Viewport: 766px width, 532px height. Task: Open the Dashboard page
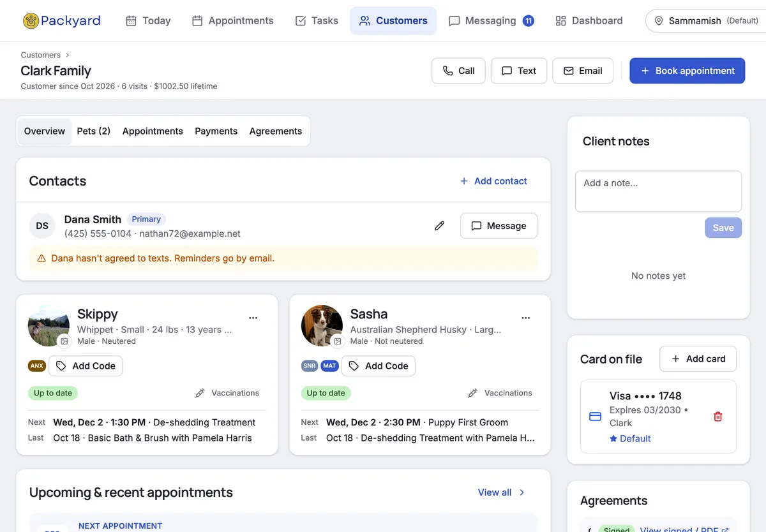pos(589,21)
